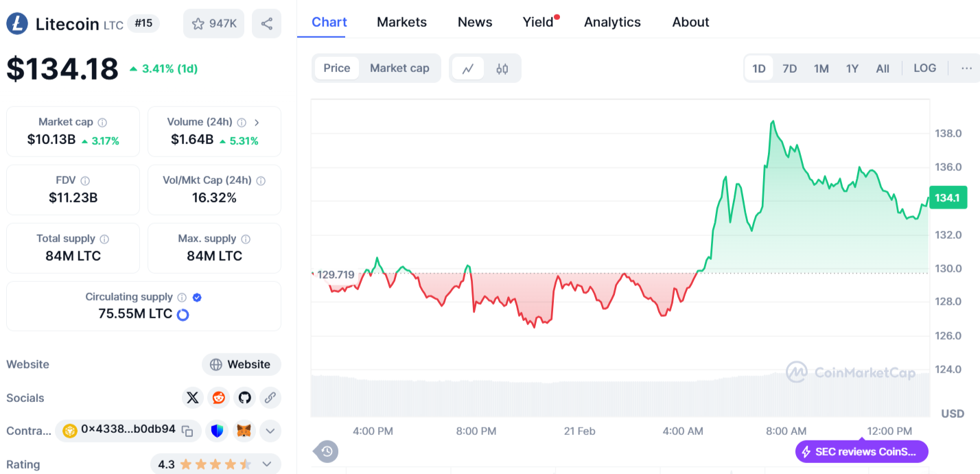Switch to candlestick chart view
Image resolution: width=980 pixels, height=474 pixels.
click(502, 69)
